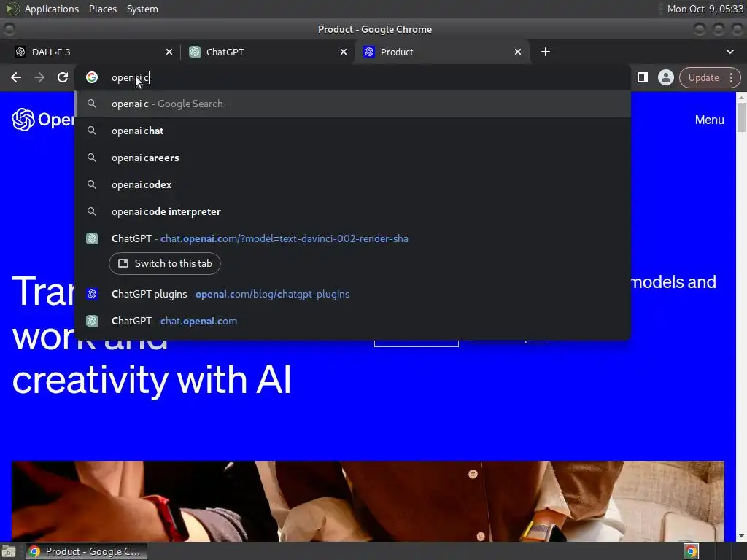Open a new tab with the plus button
Screen dimensions: 747x560
click(546, 52)
